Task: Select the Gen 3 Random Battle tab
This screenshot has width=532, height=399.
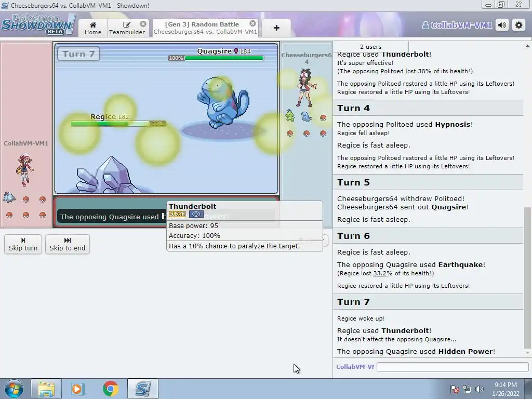Action: tap(205, 28)
